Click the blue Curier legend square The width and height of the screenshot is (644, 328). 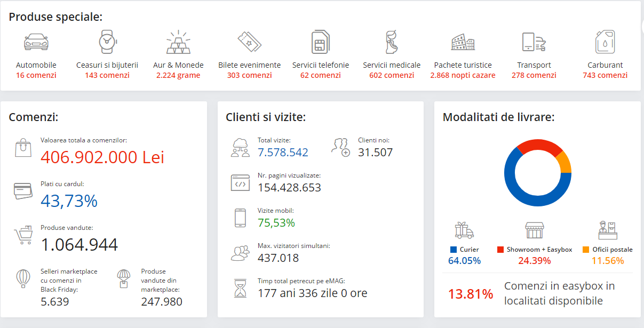[454, 250]
